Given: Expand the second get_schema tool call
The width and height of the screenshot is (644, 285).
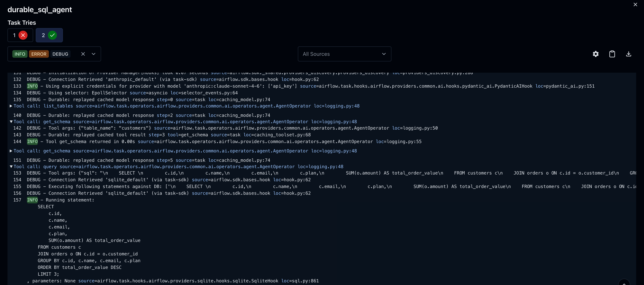Looking at the screenshot, I should (11, 151).
